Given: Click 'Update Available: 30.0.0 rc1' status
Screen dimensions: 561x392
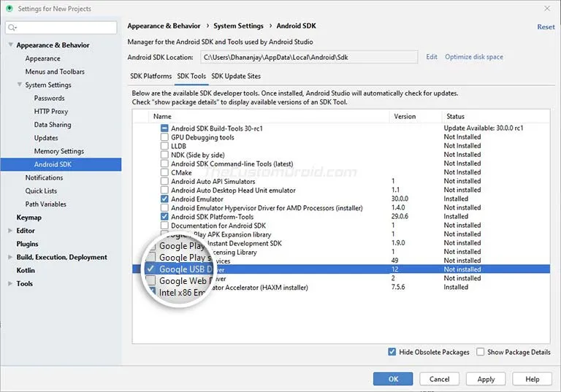Looking at the screenshot, I should tap(484, 128).
